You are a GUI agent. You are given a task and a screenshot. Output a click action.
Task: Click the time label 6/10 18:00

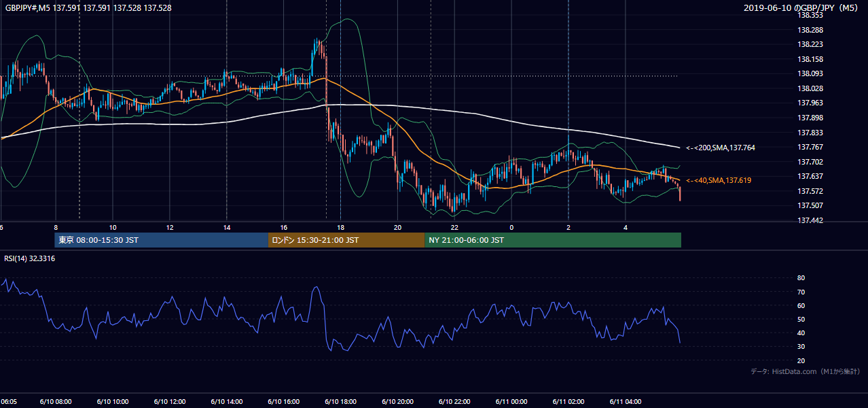pyautogui.click(x=341, y=402)
